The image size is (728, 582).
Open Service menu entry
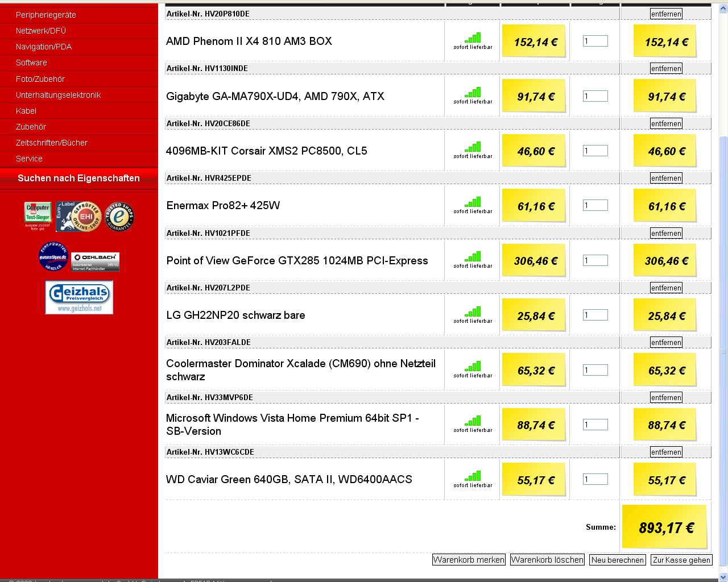click(x=29, y=159)
